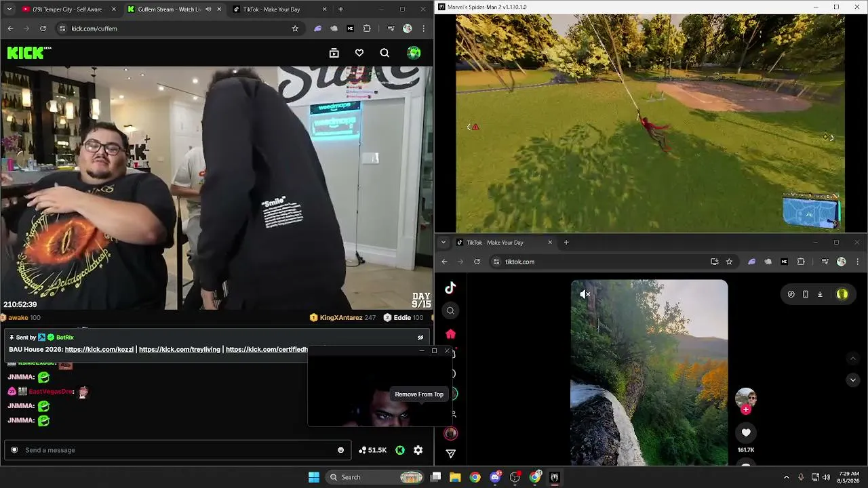Screen dimensions: 868x488
Task: Click the Cuffem stream video player
Action: point(216,188)
